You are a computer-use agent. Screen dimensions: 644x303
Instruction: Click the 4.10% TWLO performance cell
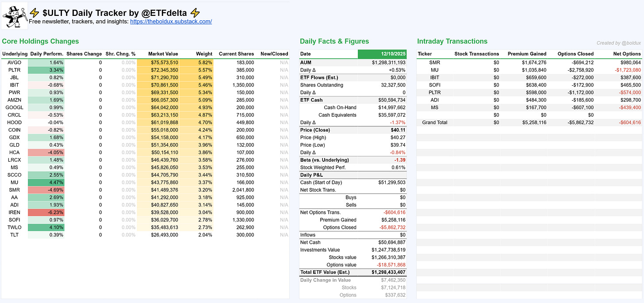point(46,227)
